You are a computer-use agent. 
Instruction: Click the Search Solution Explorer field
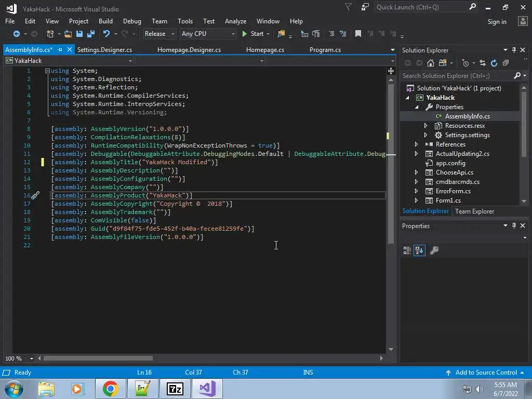(457, 76)
